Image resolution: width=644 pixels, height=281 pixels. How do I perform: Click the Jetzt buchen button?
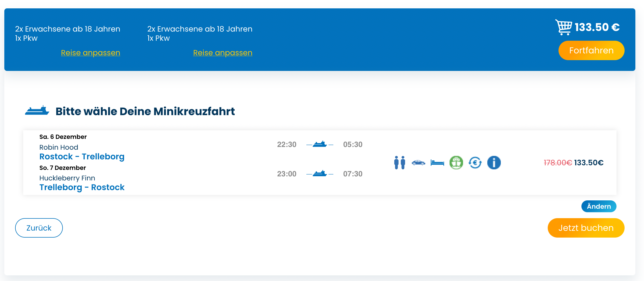click(585, 228)
